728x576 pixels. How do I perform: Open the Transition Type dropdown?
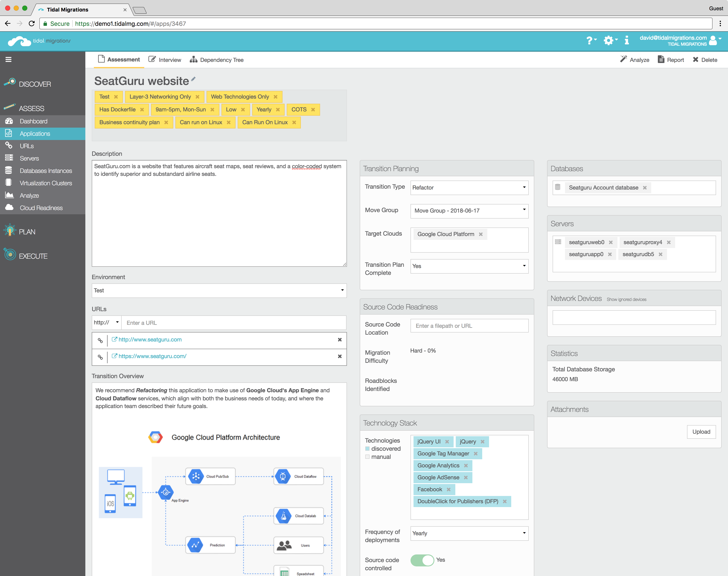[469, 188]
